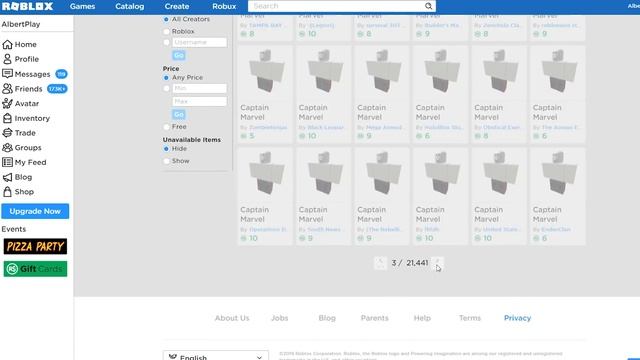Click the Min price input field
The width and height of the screenshot is (640, 360).
(199, 89)
